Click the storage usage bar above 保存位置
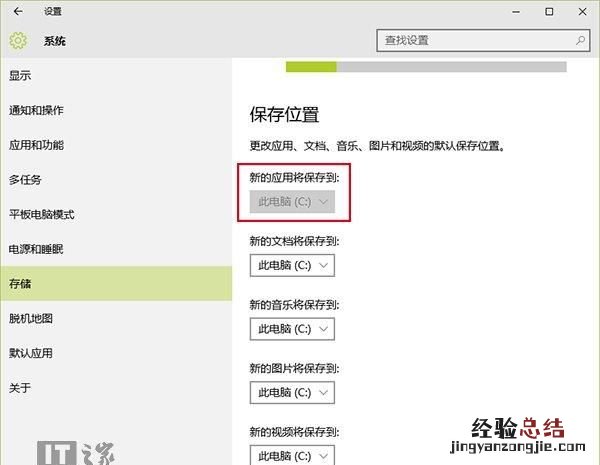 click(x=426, y=67)
